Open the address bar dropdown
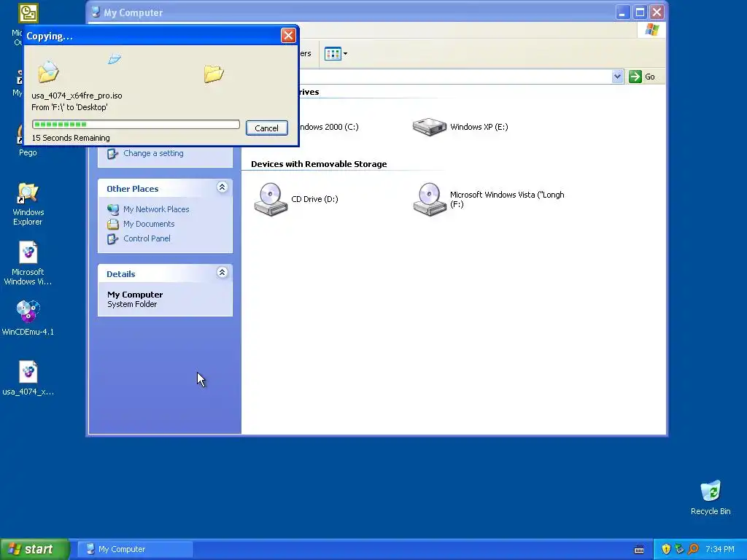 617,77
